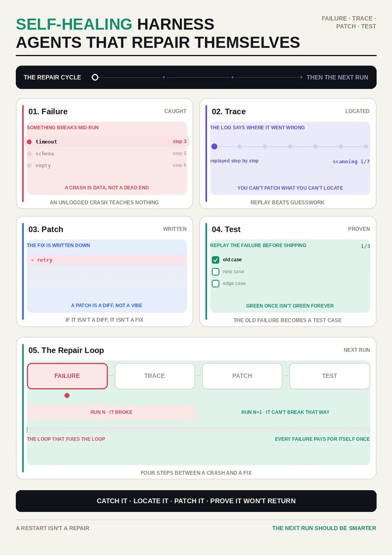Viewport: 392px width, 555px height.
Task: Click the "step 5" label
Action: click(x=180, y=154)
